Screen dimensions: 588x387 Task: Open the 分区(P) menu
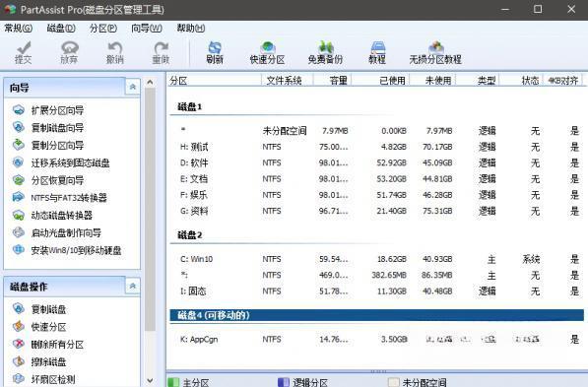(x=103, y=29)
